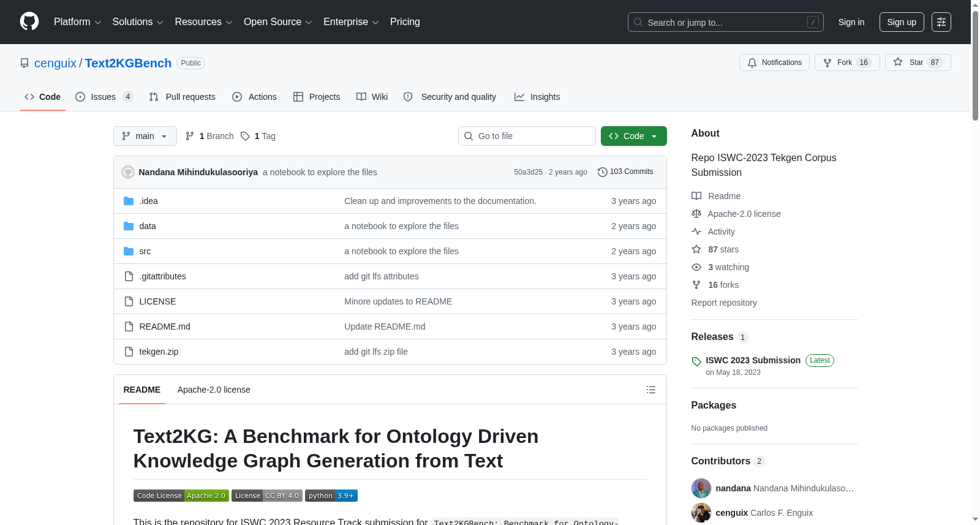The height and width of the screenshot is (525, 980).
Task: Open the Wiki tab
Action: pyautogui.click(x=372, y=97)
